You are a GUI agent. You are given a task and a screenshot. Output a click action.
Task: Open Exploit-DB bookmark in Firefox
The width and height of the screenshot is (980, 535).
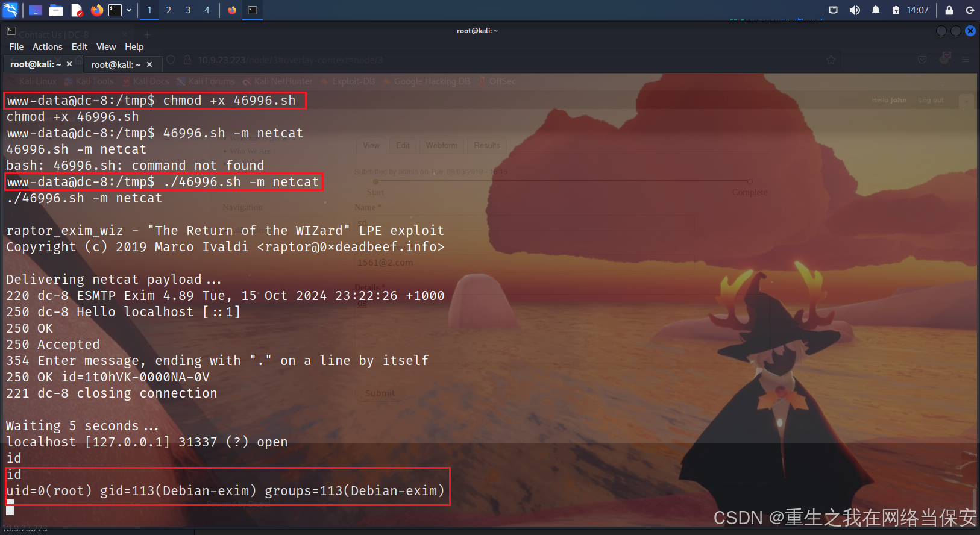[x=348, y=81]
